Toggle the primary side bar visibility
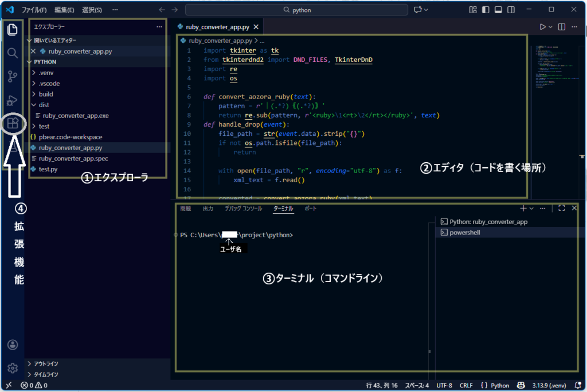587x392 pixels. click(486, 10)
